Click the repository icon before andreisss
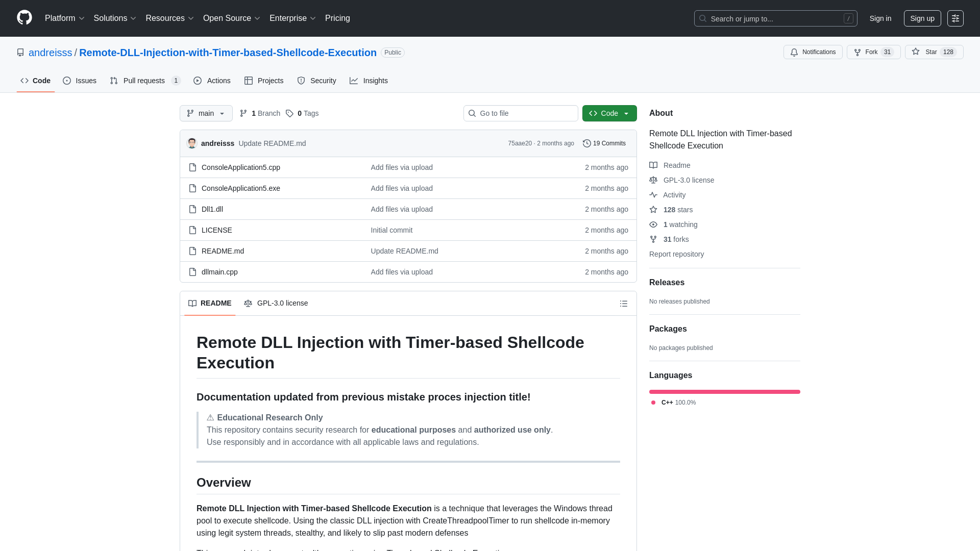Image resolution: width=980 pixels, height=551 pixels. (x=20, y=53)
